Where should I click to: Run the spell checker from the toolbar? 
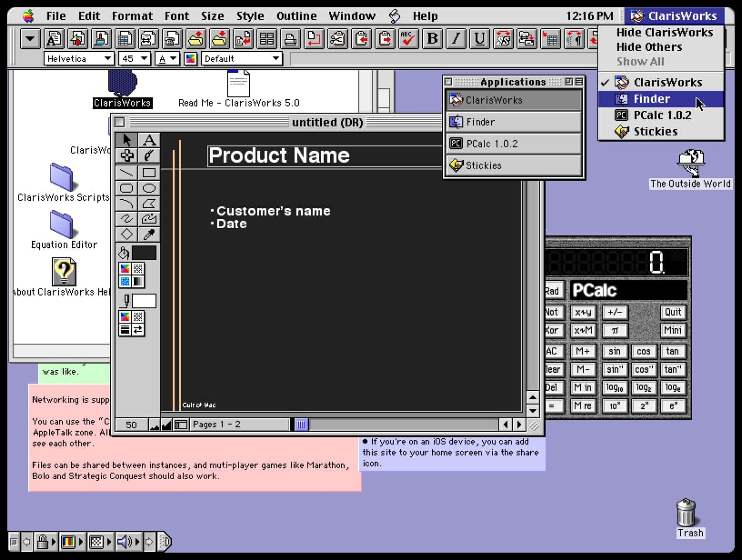(408, 39)
